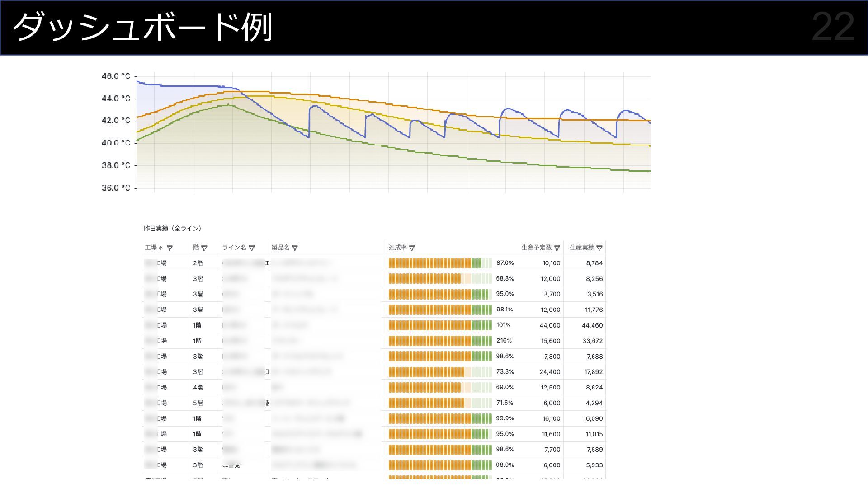This screenshot has width=868, height=488.
Task: Click the filter icon beside 生産予定数
Action: 557,248
